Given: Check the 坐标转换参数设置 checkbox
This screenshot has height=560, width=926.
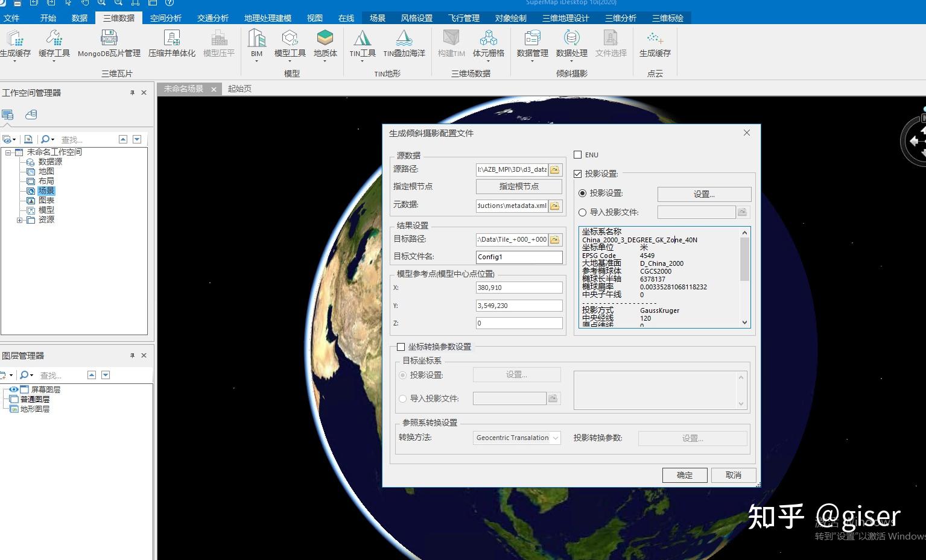Looking at the screenshot, I should pyautogui.click(x=401, y=347).
